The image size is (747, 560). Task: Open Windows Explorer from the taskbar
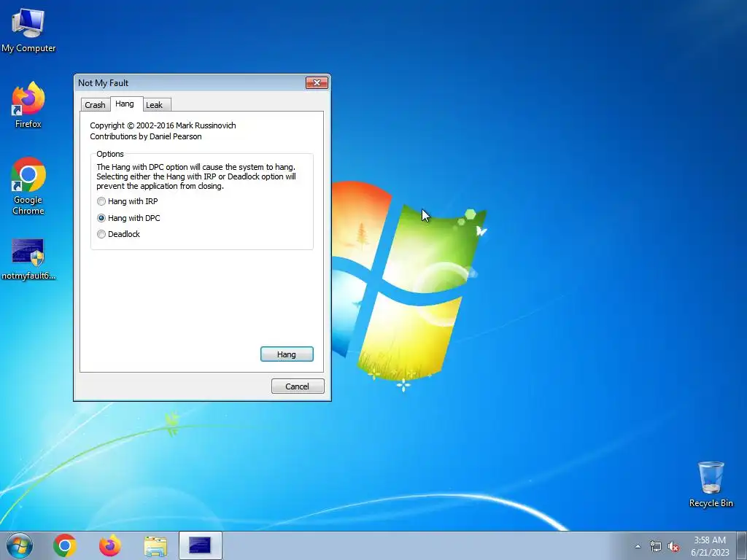155,545
